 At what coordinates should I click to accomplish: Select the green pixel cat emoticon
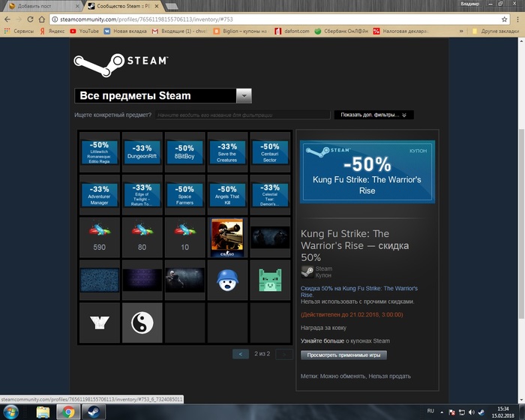click(x=270, y=280)
